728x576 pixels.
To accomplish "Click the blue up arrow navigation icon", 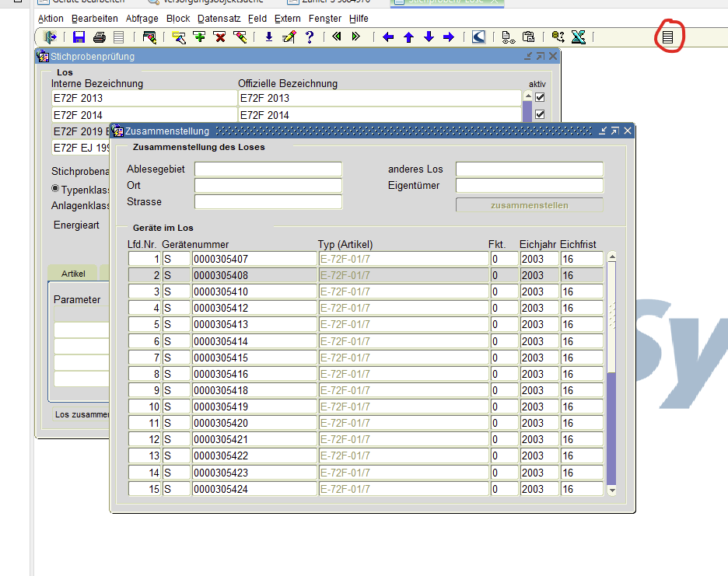I will [x=408, y=37].
